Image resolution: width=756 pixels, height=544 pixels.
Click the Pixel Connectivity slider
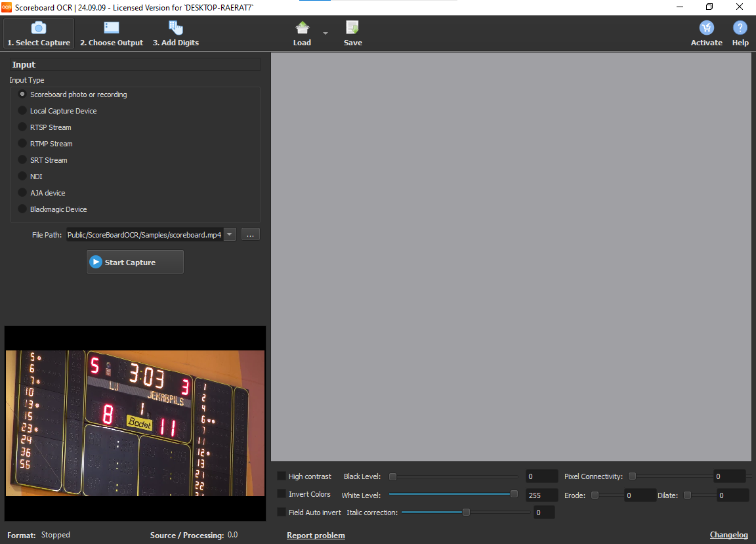(x=670, y=476)
